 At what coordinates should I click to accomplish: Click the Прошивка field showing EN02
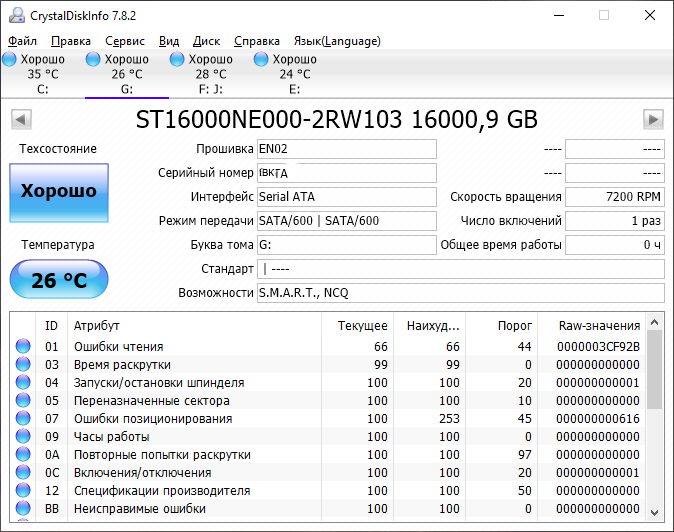click(x=347, y=149)
